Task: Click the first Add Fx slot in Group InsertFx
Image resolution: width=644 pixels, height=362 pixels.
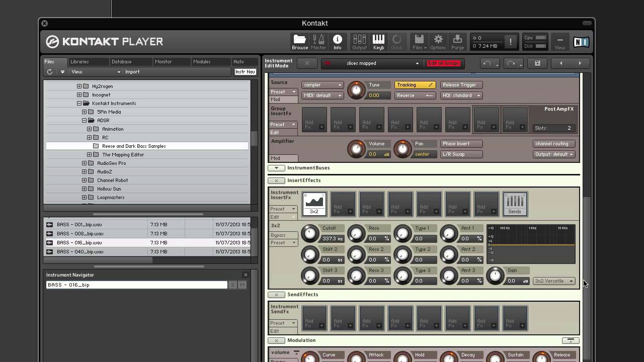Action: 314,119
